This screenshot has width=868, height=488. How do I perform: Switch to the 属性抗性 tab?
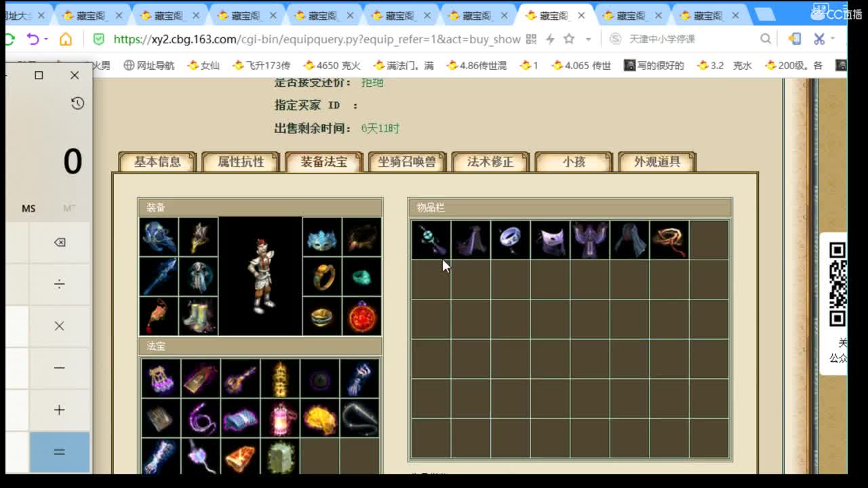pyautogui.click(x=241, y=162)
